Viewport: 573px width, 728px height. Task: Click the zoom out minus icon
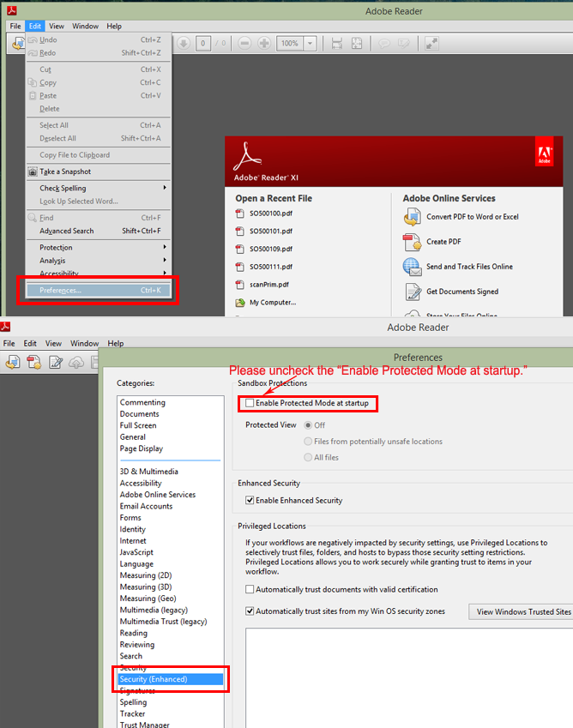(x=244, y=44)
